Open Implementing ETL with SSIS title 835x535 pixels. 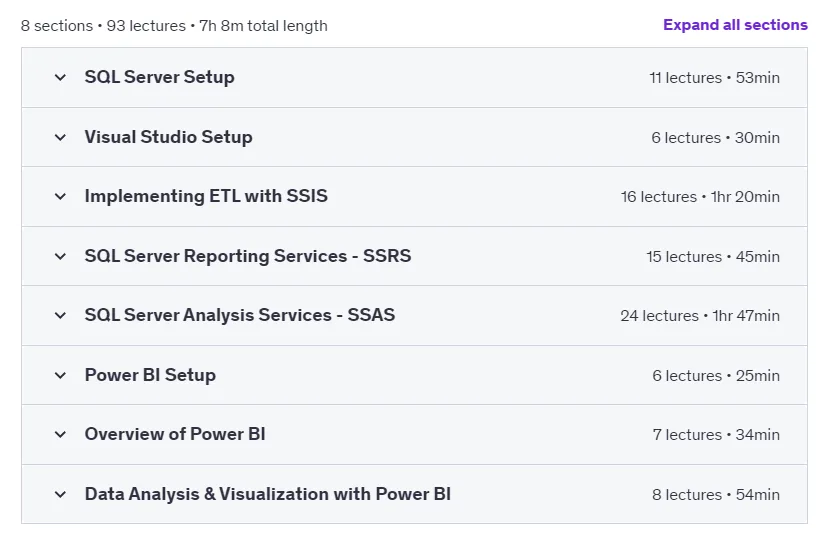[x=206, y=196]
